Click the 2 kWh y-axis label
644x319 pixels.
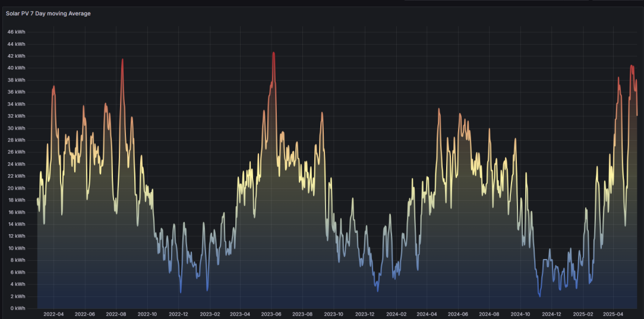(x=18, y=296)
